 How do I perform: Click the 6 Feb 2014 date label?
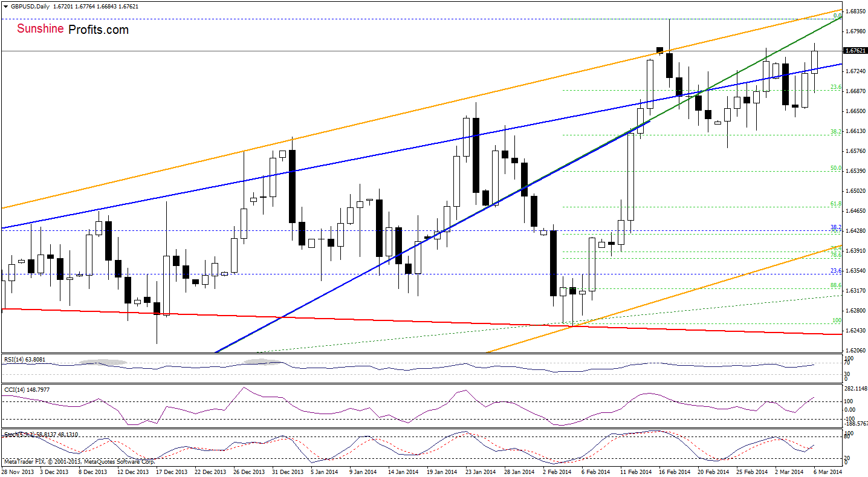tap(597, 472)
